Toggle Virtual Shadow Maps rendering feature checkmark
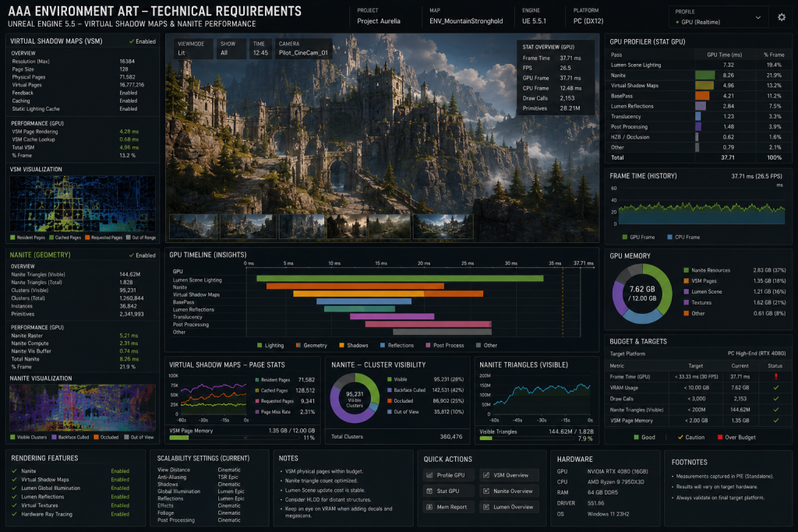 tap(14, 480)
